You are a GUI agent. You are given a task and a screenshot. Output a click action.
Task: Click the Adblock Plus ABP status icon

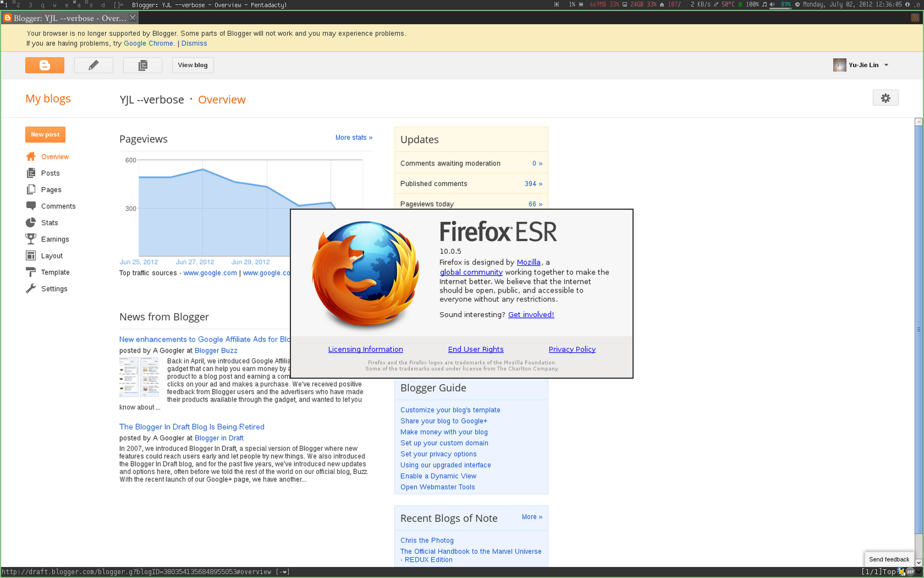click(911, 572)
